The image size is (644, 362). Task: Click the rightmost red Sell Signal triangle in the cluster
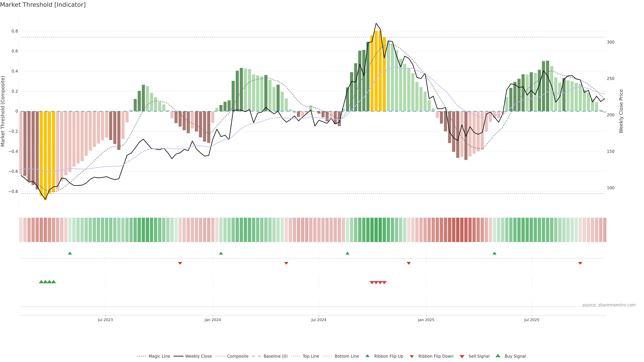pyautogui.click(x=384, y=283)
